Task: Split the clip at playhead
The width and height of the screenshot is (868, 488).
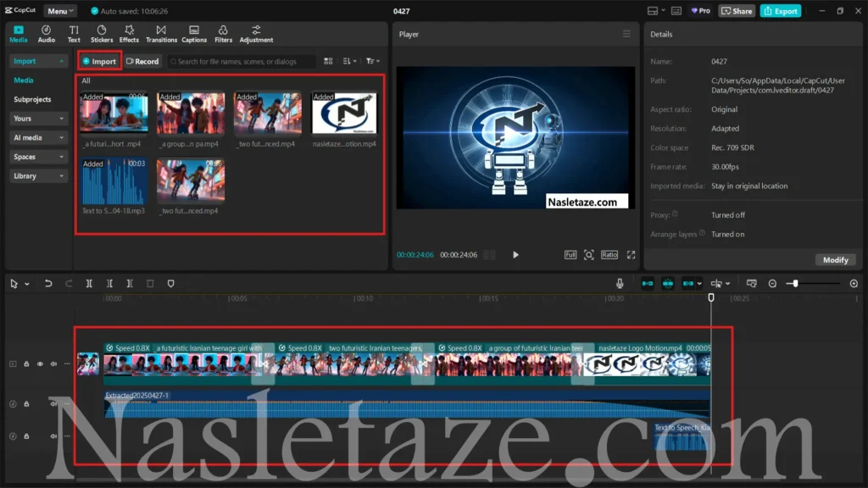Action: (x=89, y=284)
